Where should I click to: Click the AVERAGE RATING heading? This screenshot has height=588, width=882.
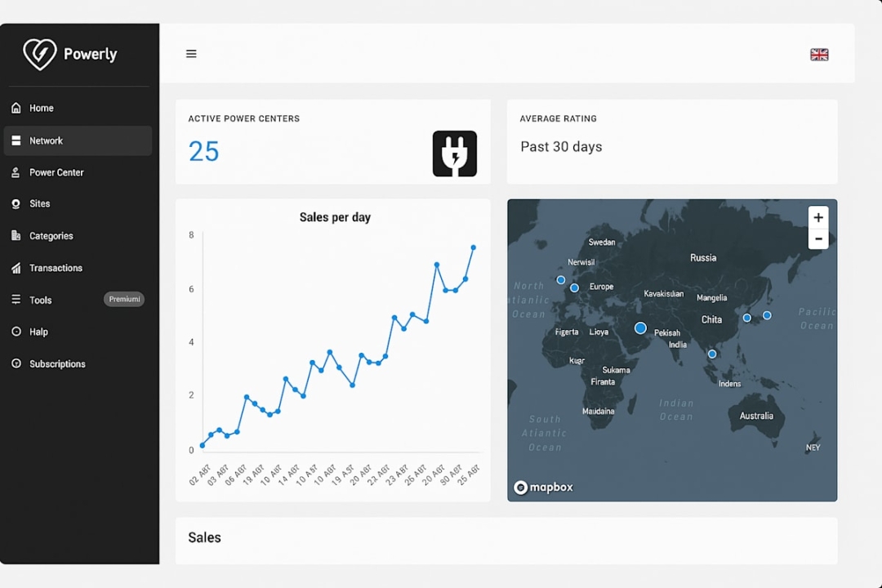click(558, 118)
